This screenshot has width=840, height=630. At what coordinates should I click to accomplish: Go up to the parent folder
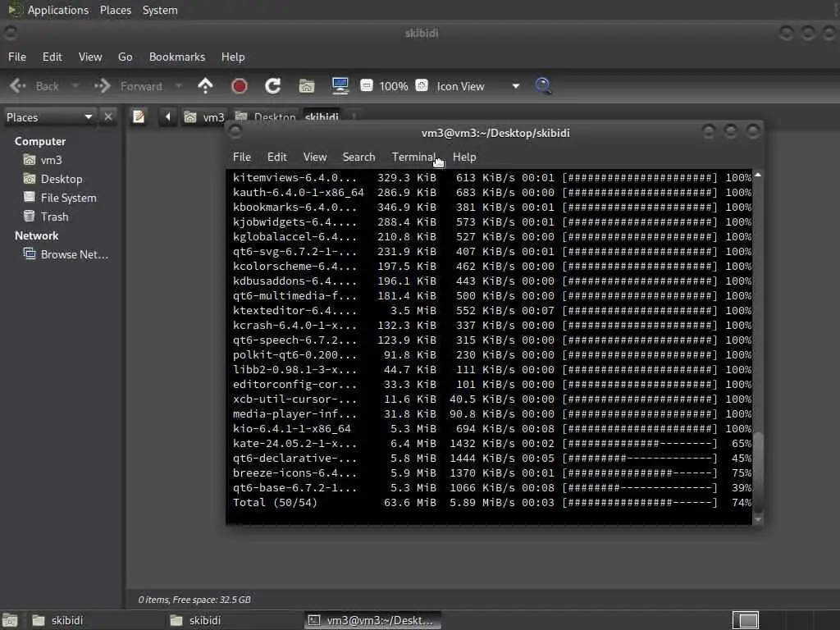[205, 85]
